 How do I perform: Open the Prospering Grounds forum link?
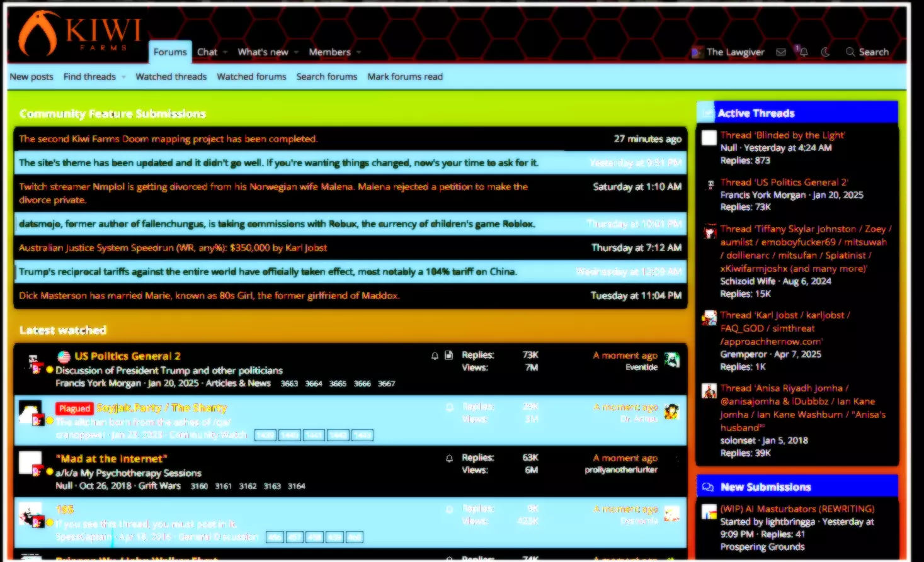coord(762,547)
